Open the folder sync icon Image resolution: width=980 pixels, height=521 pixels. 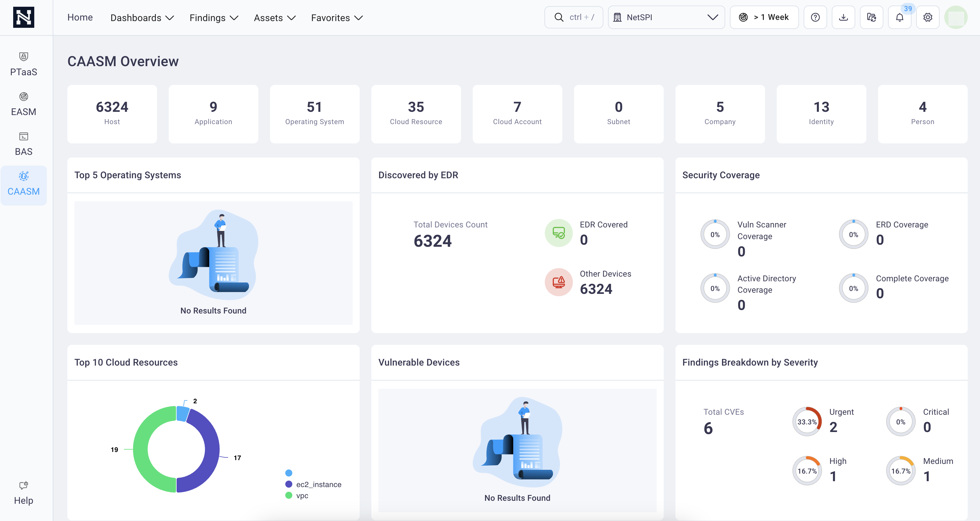[871, 18]
